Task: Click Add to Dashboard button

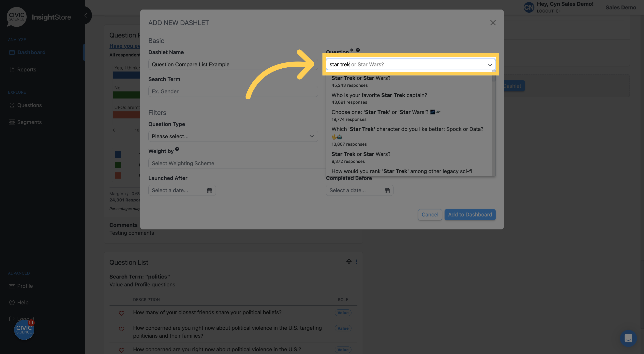Action: [470, 214]
